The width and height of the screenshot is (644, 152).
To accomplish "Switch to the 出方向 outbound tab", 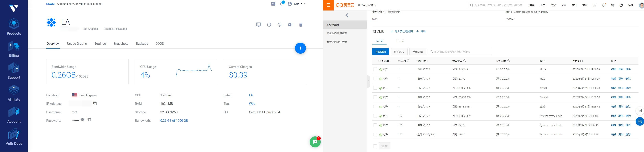I will 400,41.
